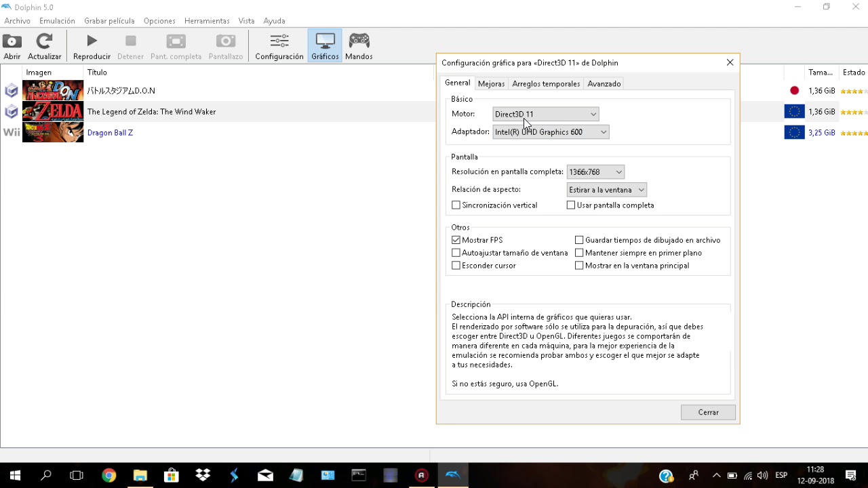Switch to the Mejoras tab
Image resolution: width=868 pixels, height=488 pixels.
[491, 84]
